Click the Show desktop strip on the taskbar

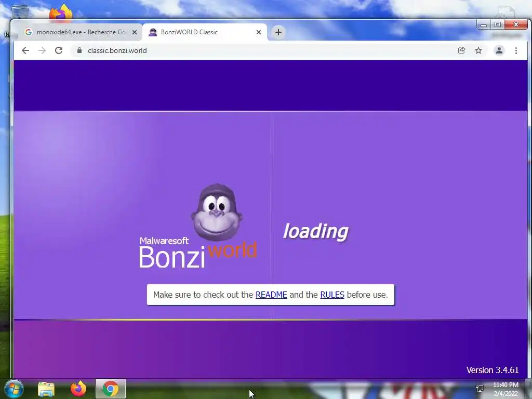[528, 389]
